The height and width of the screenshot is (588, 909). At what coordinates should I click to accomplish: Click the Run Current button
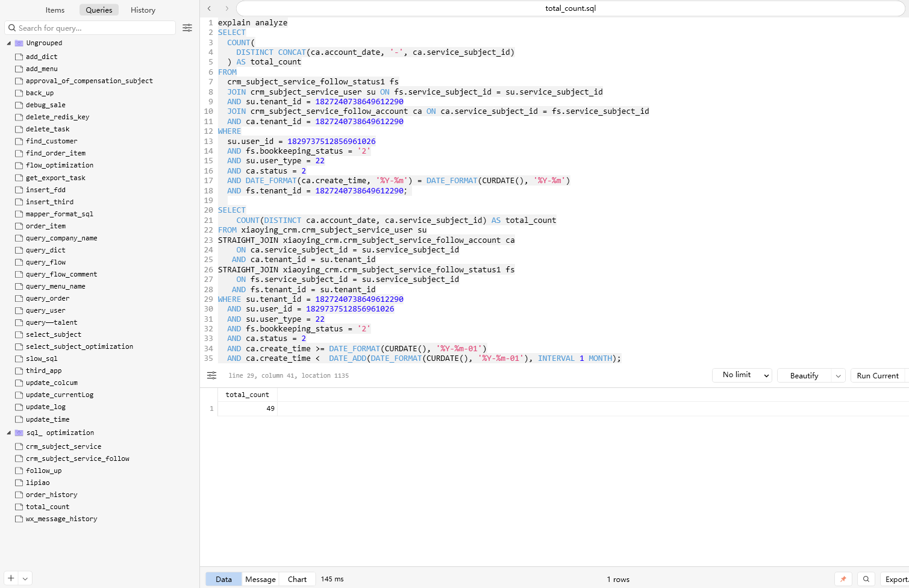tap(878, 375)
